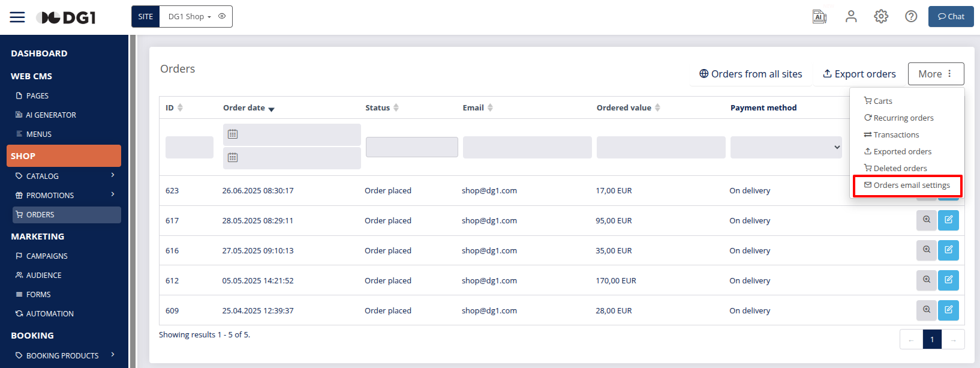
Task: Open Forms in the sidebar
Action: pyautogui.click(x=38, y=294)
